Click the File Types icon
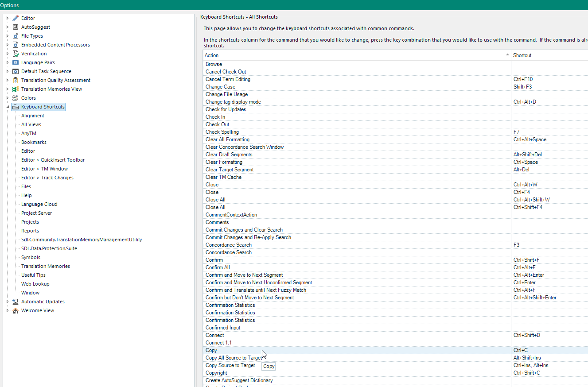 coord(16,36)
